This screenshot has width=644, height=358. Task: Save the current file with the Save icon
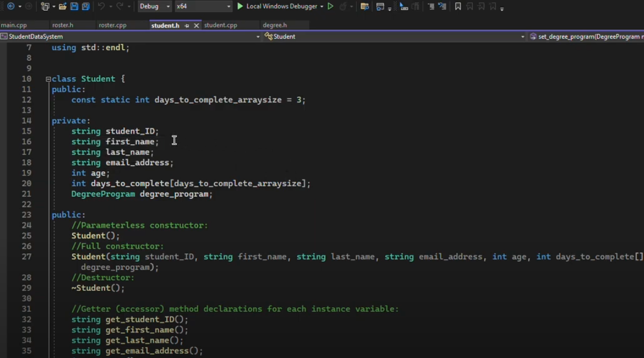pos(74,6)
